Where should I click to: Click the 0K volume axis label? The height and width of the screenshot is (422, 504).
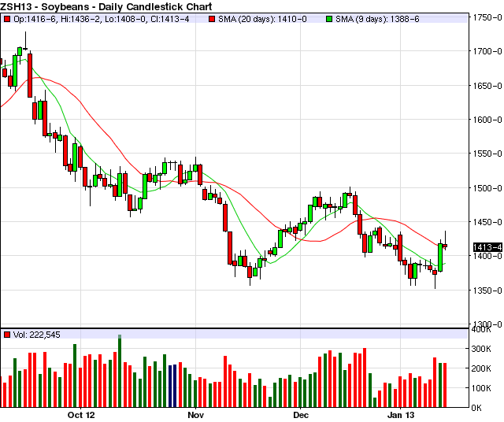pos(476,408)
